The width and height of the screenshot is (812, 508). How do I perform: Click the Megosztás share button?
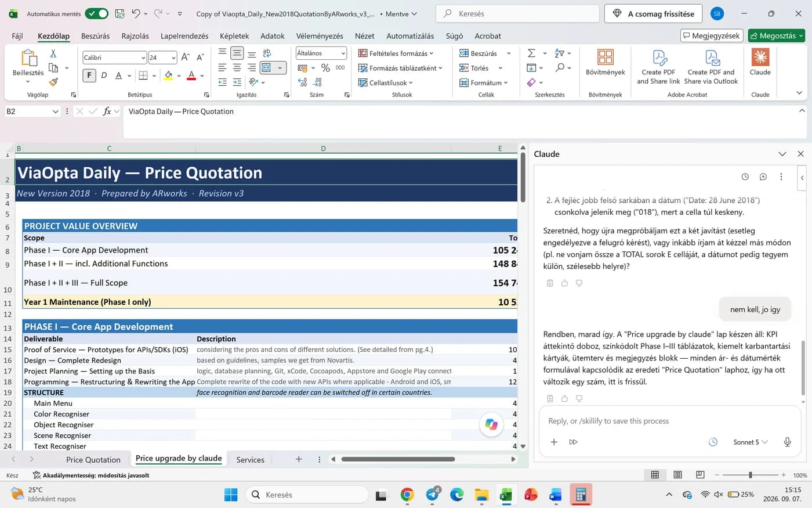(x=777, y=35)
